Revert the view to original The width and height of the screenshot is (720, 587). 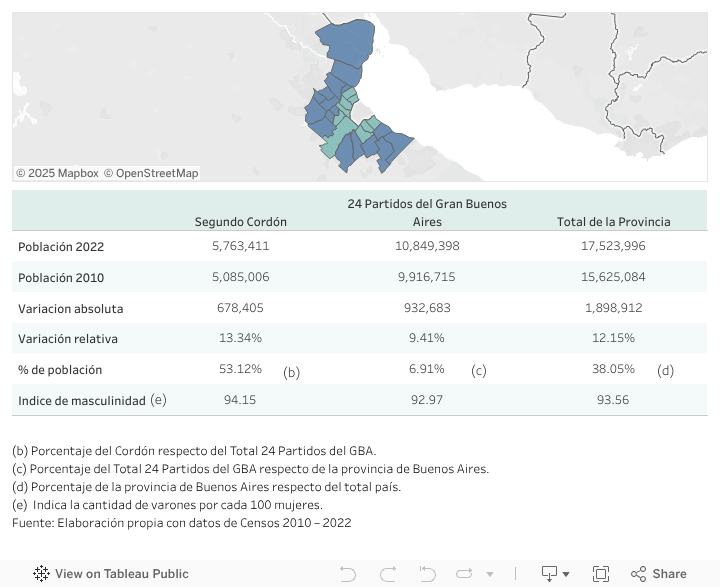coord(427,574)
